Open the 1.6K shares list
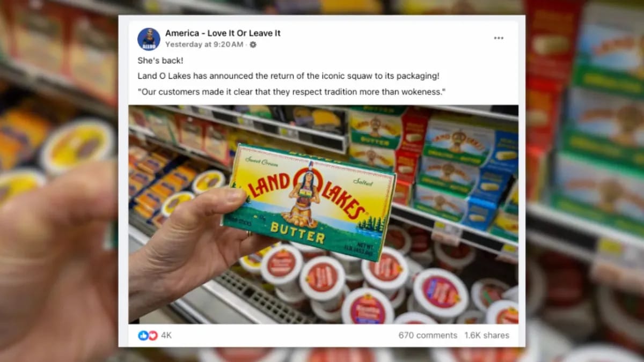The image size is (644, 362). [x=487, y=335]
